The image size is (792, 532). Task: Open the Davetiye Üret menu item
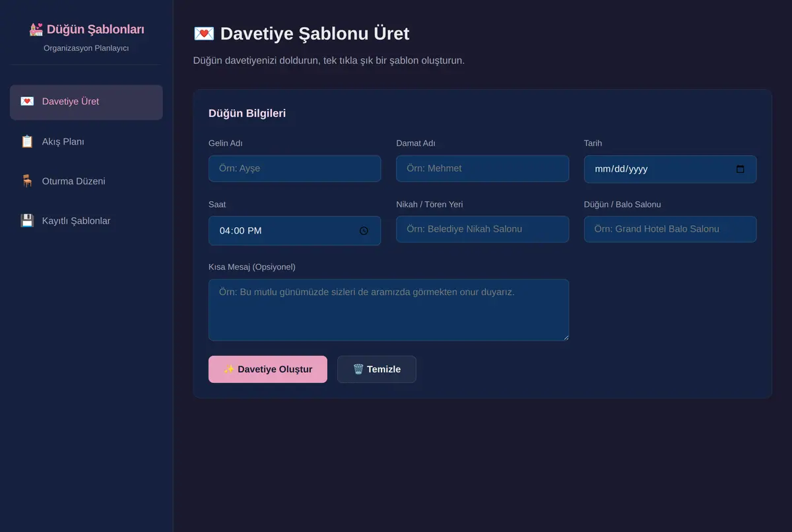click(x=86, y=102)
